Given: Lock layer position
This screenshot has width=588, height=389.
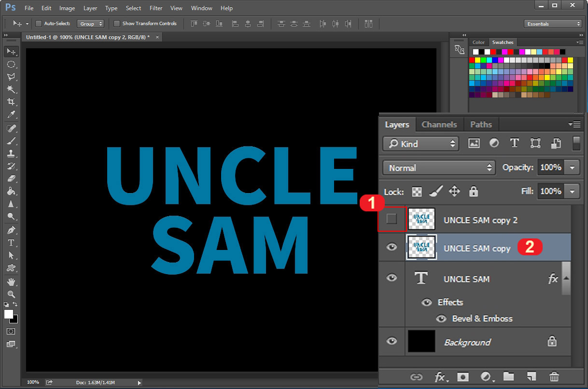Looking at the screenshot, I should tap(454, 192).
